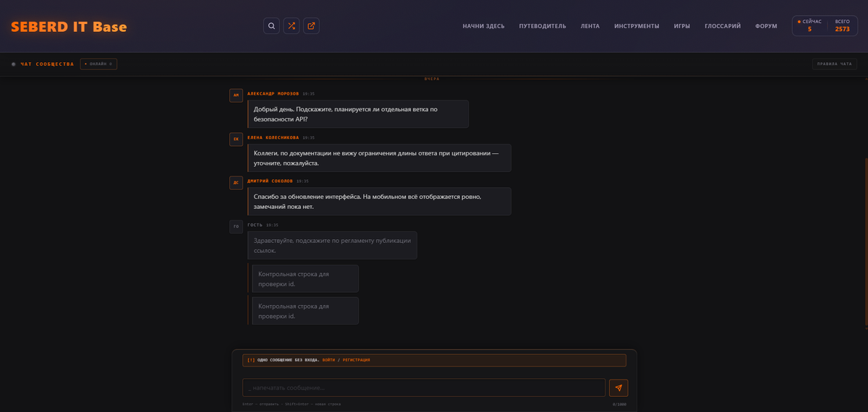
Task: Click Дмитрий Соколов's avatar badge
Action: (x=236, y=183)
